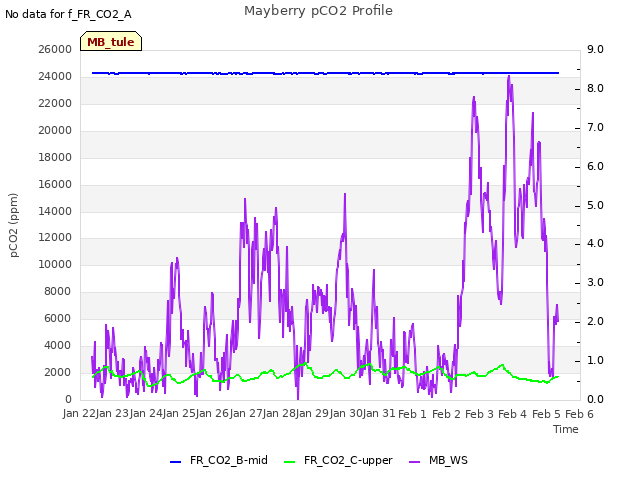
Task: Click the MB_tule annotation label
Action: click(111, 41)
